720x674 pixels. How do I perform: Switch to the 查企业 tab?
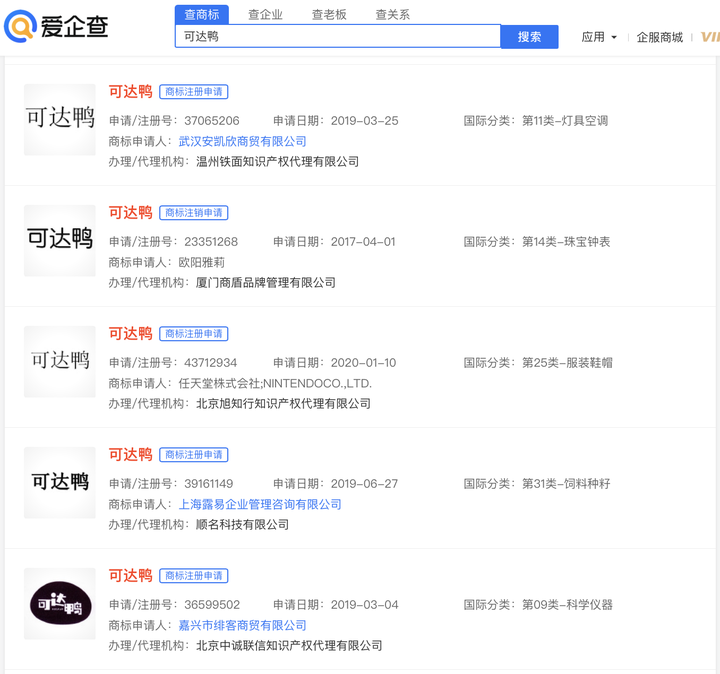265,15
